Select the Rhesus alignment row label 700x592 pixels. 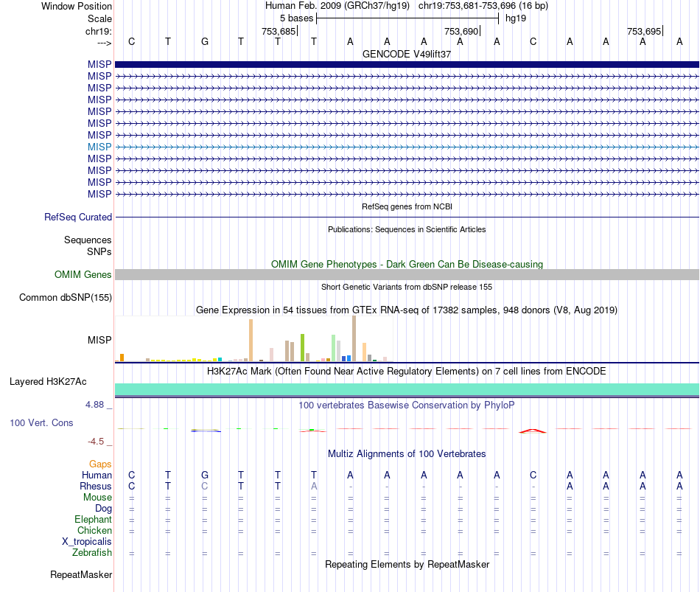(x=96, y=486)
